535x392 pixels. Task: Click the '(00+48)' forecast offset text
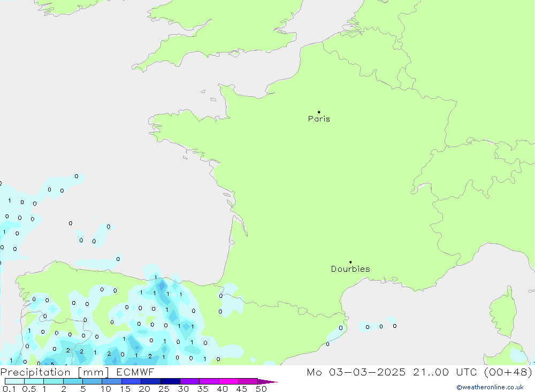coord(508,372)
